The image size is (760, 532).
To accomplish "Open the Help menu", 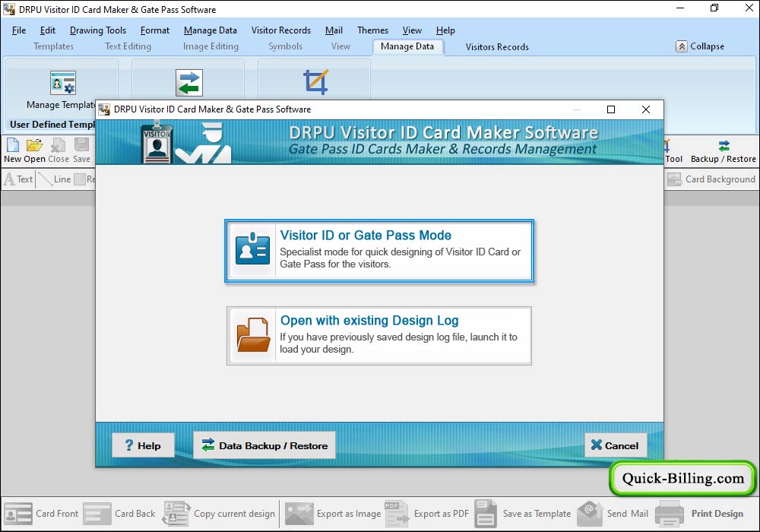I will [445, 30].
